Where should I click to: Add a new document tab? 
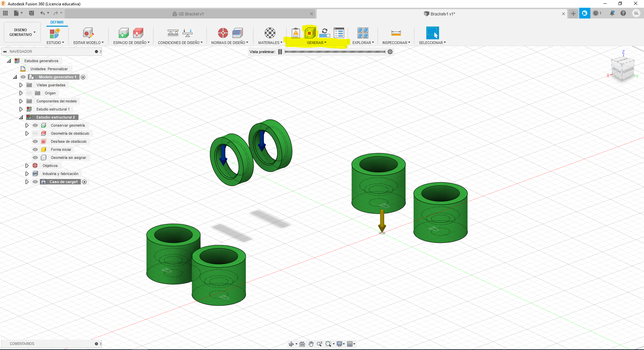573,13
